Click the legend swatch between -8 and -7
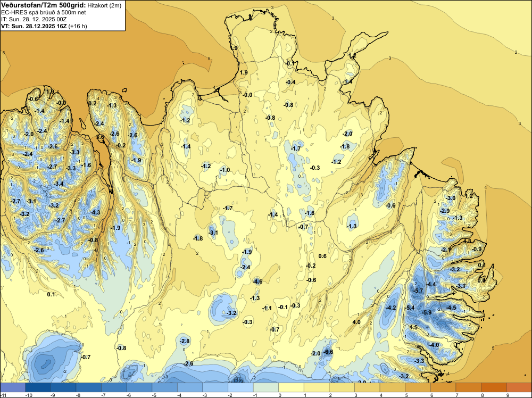The height and width of the screenshot is (398, 532). coord(88,387)
